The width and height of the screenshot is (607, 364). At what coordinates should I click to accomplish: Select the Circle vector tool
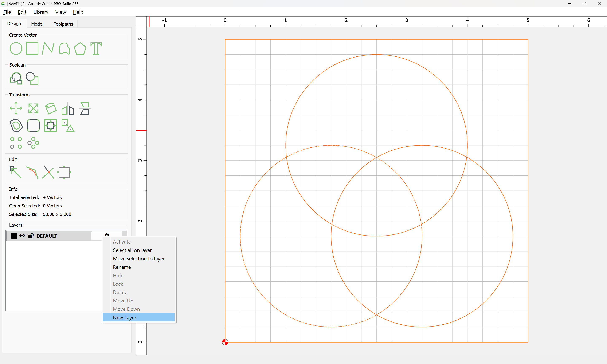coord(16,48)
